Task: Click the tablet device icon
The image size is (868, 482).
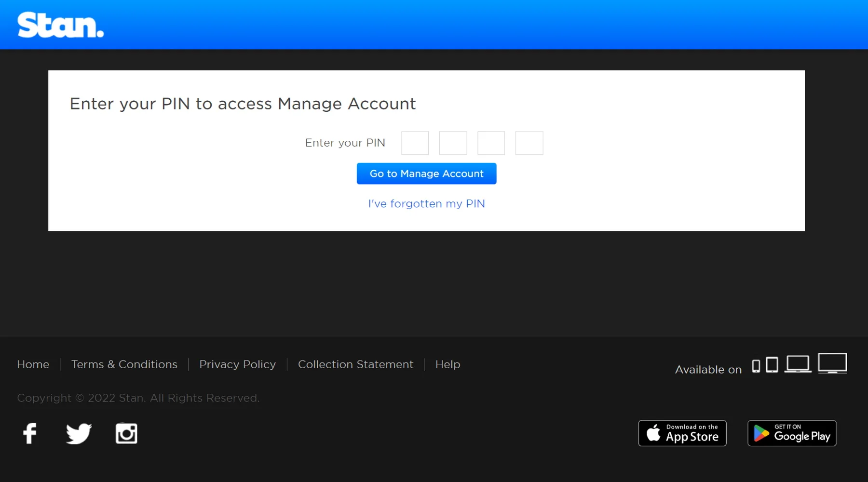Action: click(772, 364)
